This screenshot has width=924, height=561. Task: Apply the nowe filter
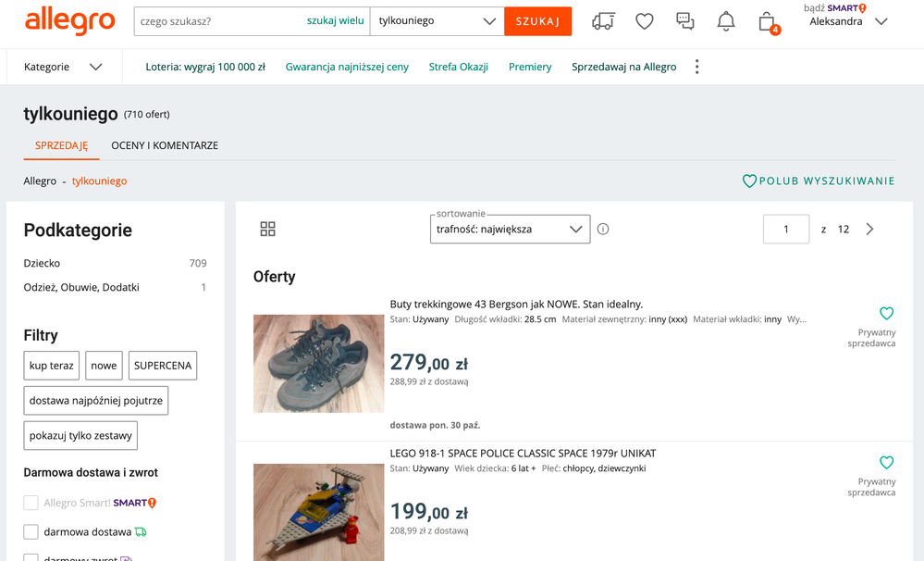[x=104, y=366]
